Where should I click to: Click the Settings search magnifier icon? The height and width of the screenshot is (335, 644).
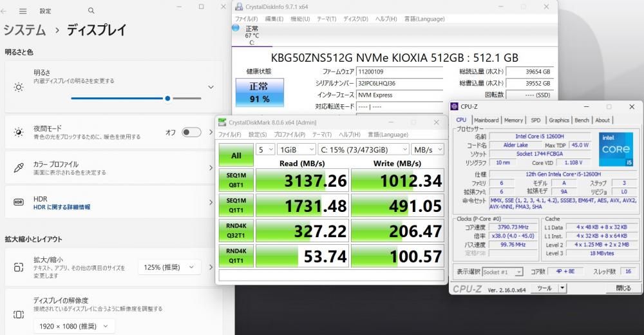coord(91,11)
